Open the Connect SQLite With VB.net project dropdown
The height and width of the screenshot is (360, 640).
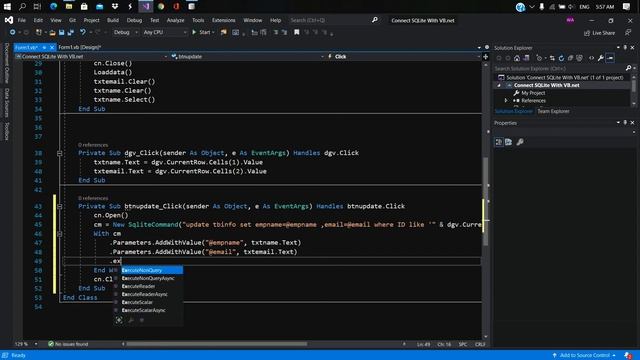[x=91, y=57]
